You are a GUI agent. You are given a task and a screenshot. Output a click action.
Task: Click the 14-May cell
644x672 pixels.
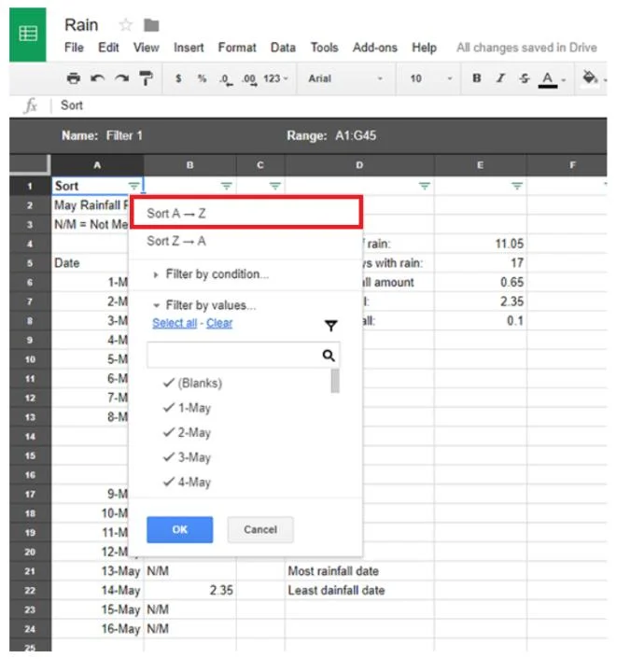coord(98,590)
